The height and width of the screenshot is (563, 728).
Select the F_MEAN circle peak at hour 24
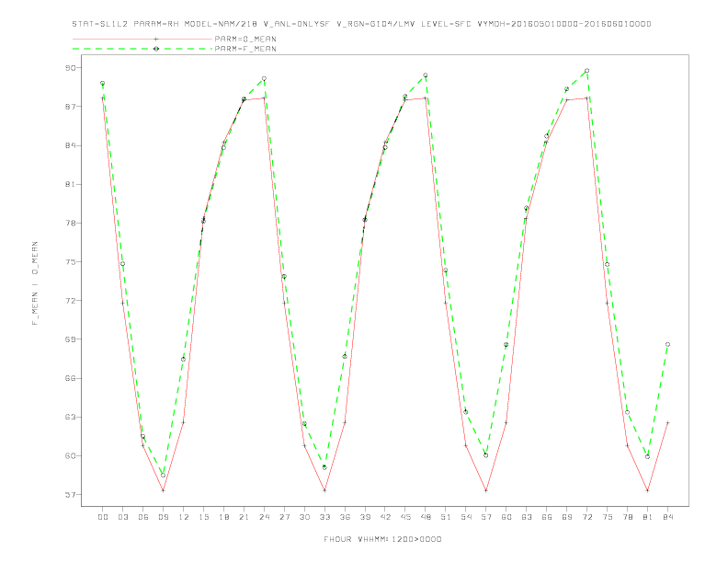[264, 78]
